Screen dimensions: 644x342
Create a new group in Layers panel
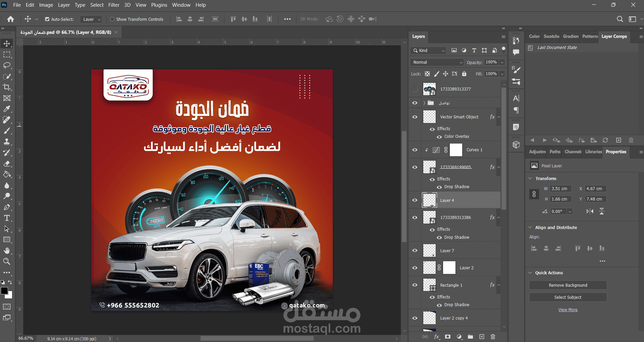470,337
